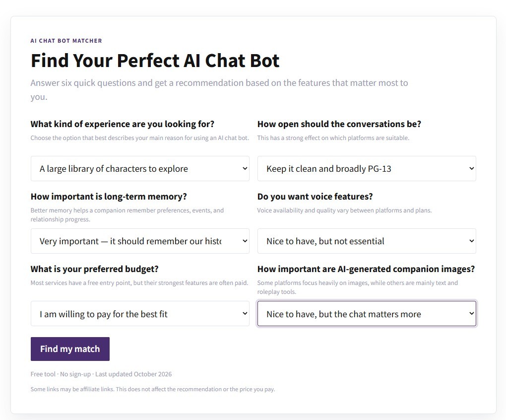Screen dimensions: 506x420
Task: Open the companion images importance dropdown
Action: (367, 313)
